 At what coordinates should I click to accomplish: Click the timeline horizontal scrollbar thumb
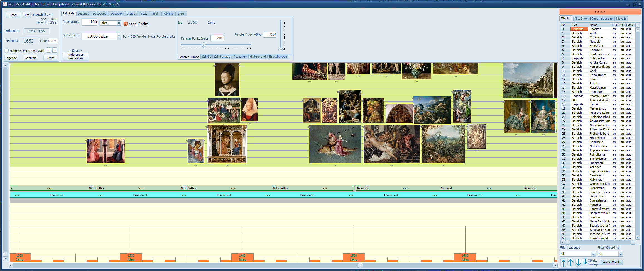pyautogui.click(x=360, y=265)
